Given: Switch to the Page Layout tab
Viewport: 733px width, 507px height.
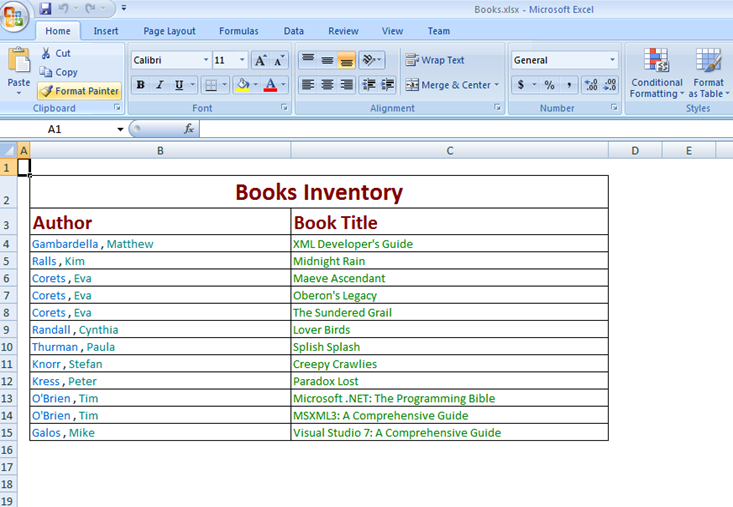Looking at the screenshot, I should pyautogui.click(x=169, y=31).
